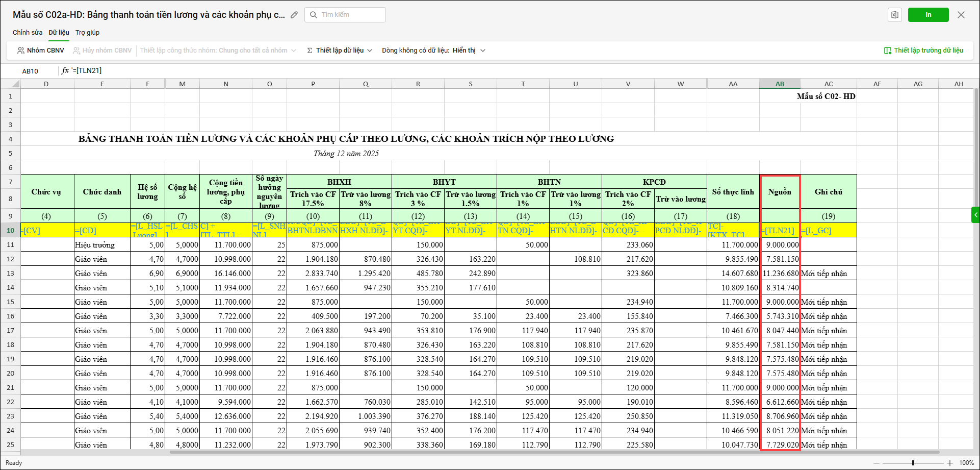980x470 pixels.
Task: Click the green In print button
Action: point(928,15)
